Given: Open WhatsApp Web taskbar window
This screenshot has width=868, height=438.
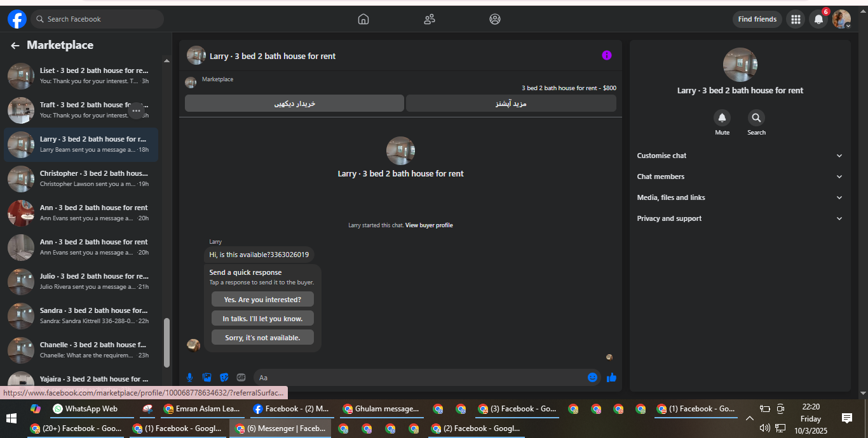Looking at the screenshot, I should (x=92, y=409).
